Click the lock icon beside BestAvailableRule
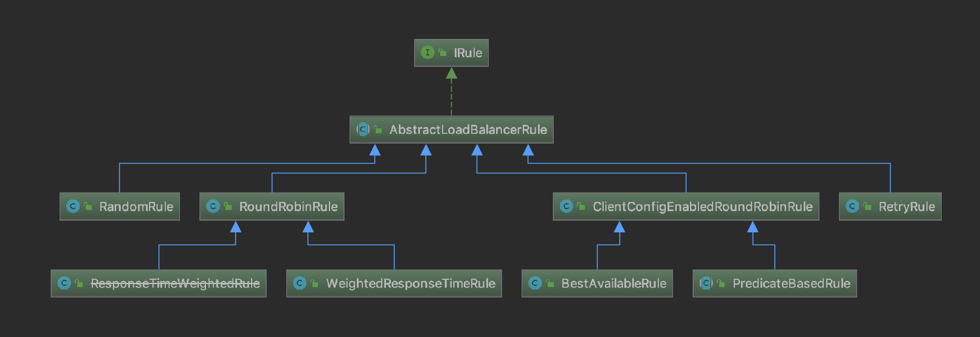The height and width of the screenshot is (337, 980). click(x=550, y=283)
